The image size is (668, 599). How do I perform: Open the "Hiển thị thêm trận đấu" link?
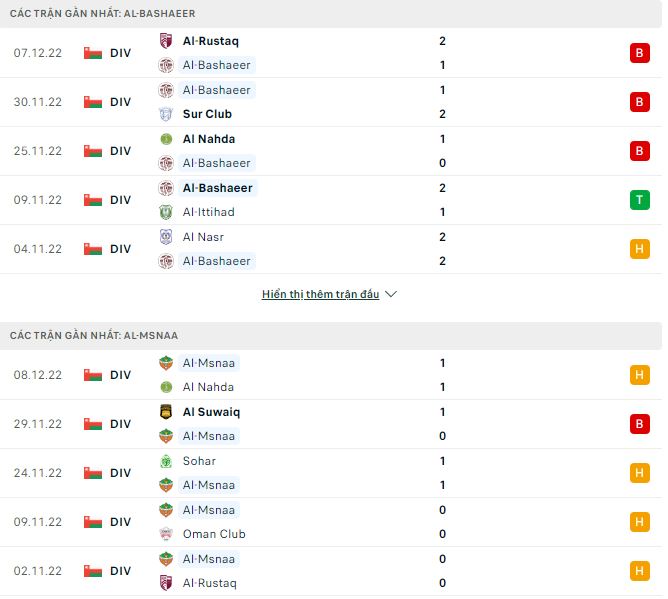320,295
